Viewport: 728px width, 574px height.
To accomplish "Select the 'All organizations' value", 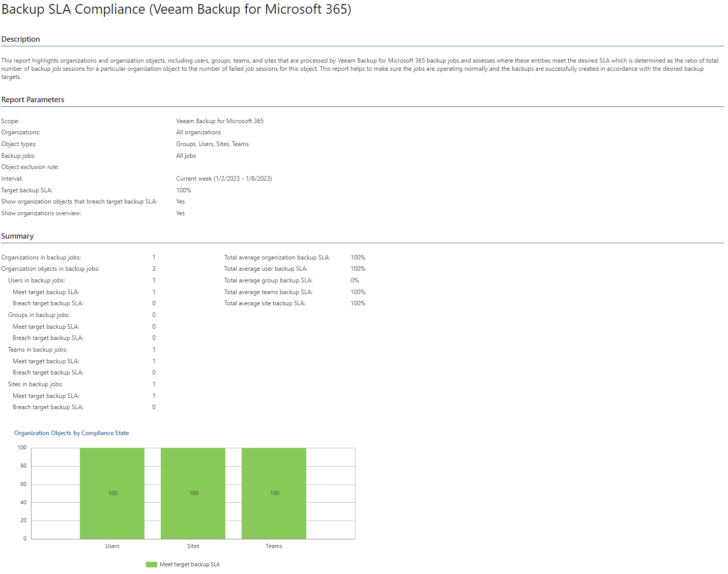I will [x=198, y=132].
